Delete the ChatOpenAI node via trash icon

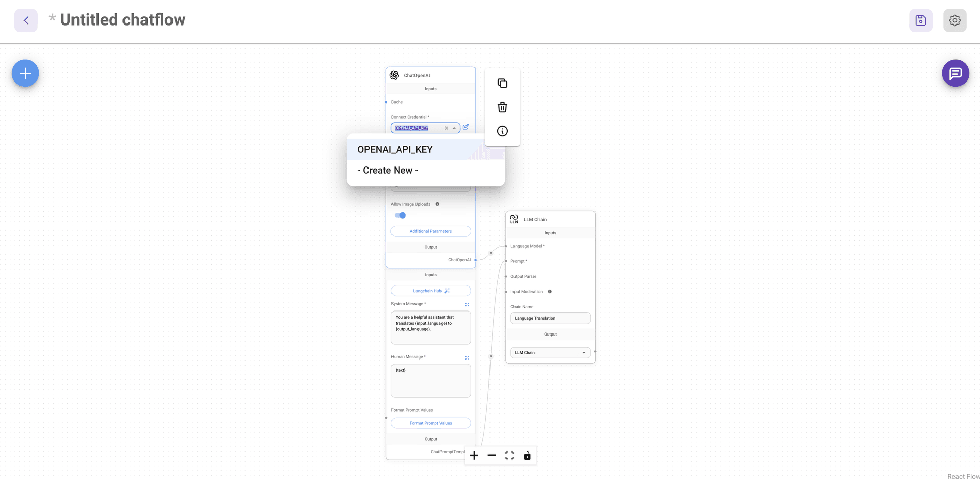[502, 107]
